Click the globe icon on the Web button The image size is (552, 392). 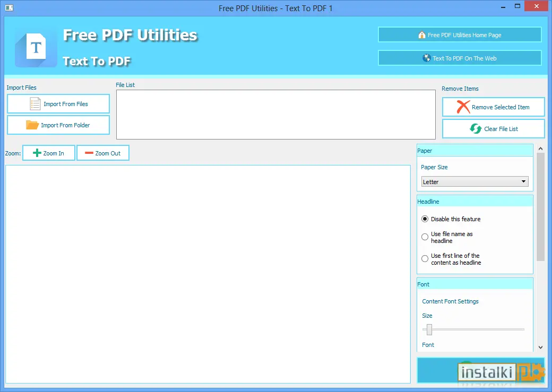pyautogui.click(x=426, y=58)
